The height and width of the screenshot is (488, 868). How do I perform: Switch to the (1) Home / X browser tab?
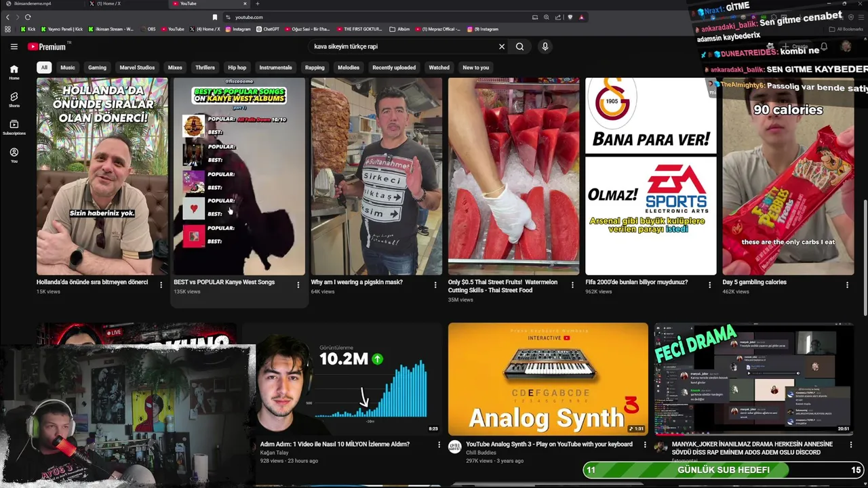tap(125, 3)
